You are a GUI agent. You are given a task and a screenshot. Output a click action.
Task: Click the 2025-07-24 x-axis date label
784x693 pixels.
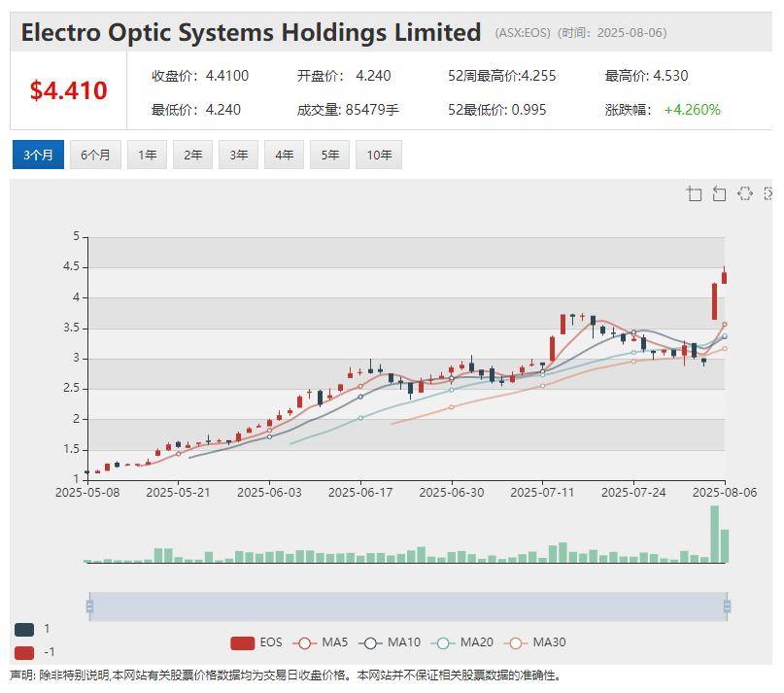[x=633, y=493]
